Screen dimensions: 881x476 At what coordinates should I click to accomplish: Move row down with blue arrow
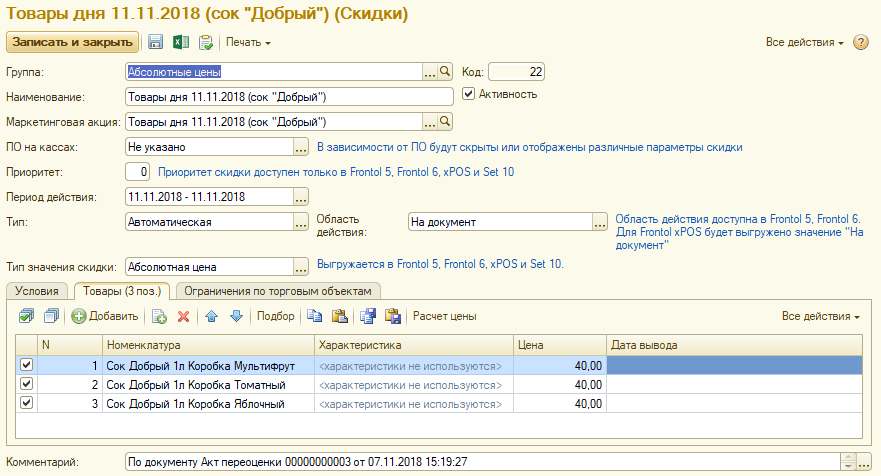237,316
